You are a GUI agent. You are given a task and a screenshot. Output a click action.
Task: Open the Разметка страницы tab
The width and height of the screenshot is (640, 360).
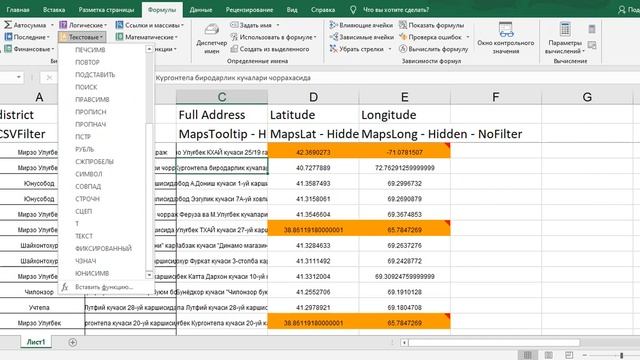[x=106, y=9]
